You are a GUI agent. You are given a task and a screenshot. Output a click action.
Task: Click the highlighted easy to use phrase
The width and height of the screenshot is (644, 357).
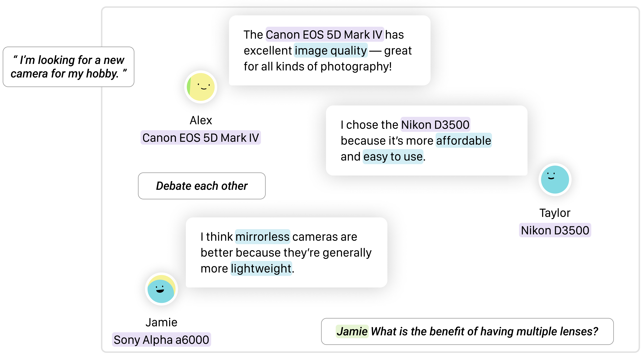393,157
